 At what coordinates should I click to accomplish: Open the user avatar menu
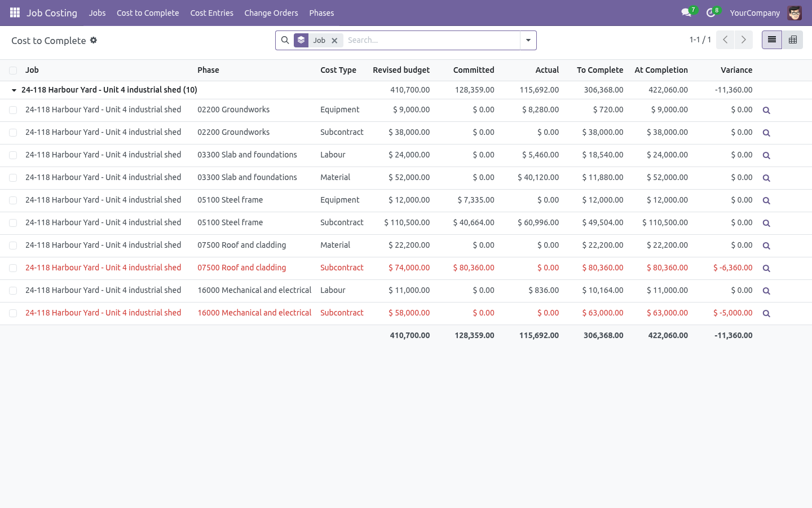(795, 12)
